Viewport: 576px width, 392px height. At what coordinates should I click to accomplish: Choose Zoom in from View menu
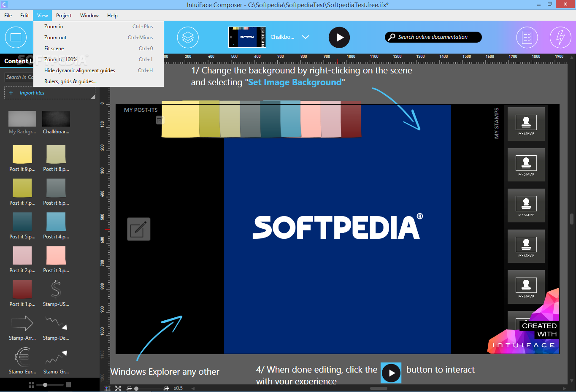pos(98,27)
